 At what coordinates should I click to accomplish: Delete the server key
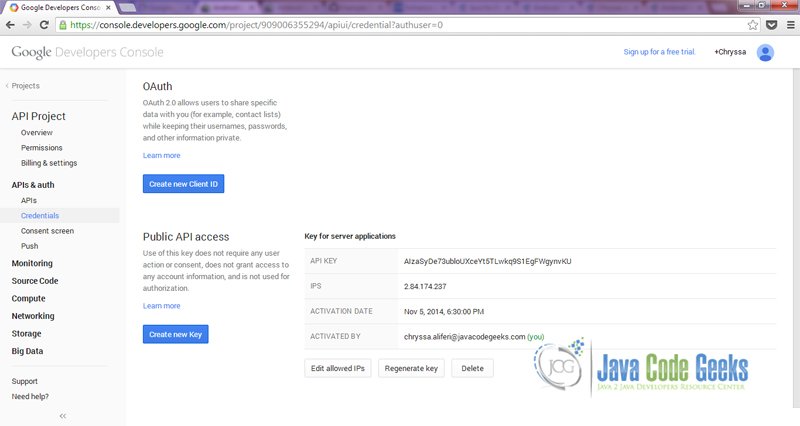(x=472, y=368)
